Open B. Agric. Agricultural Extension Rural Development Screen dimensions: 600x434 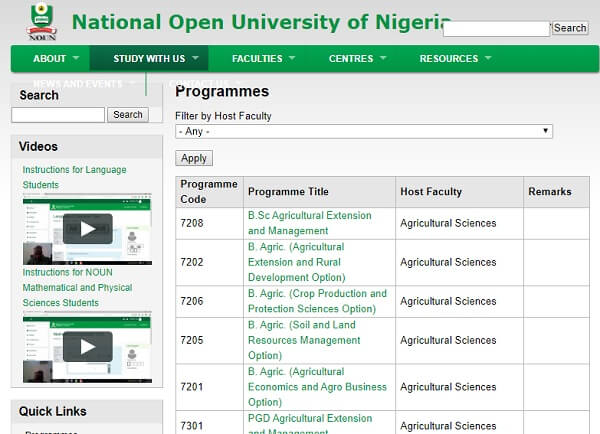[297, 262]
